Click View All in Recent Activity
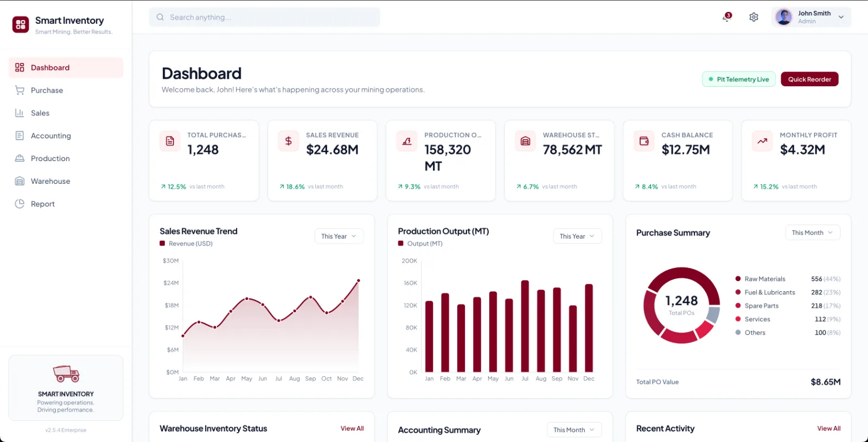 tap(829, 428)
